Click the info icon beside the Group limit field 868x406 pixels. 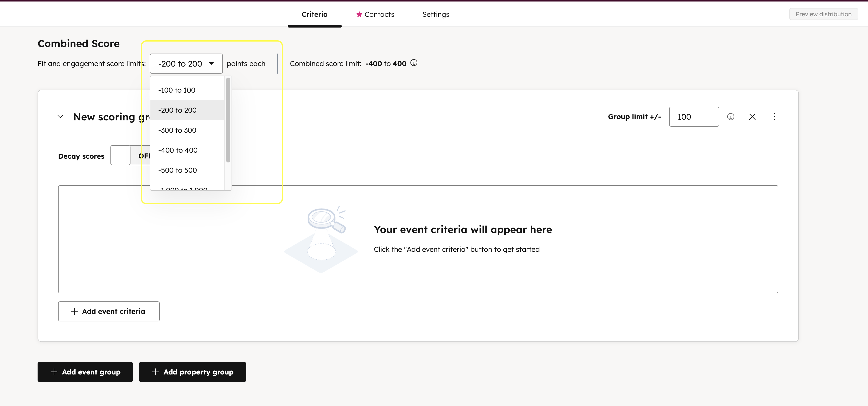[731, 116]
